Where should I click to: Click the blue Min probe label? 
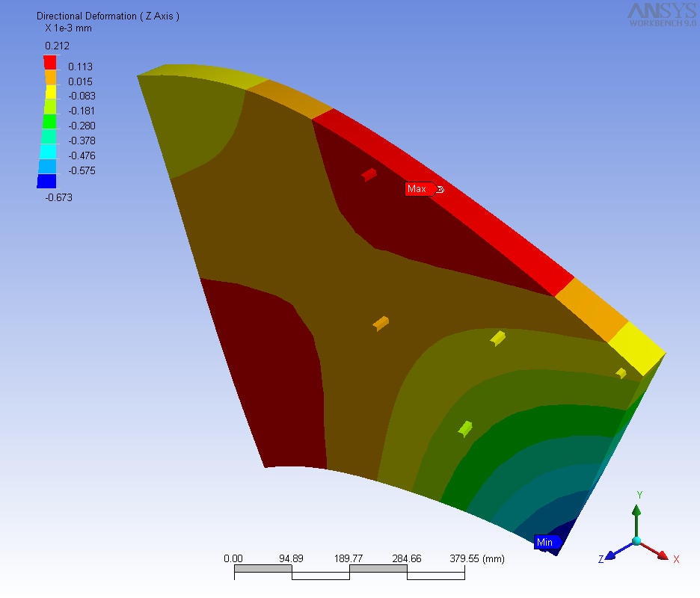coord(547,542)
